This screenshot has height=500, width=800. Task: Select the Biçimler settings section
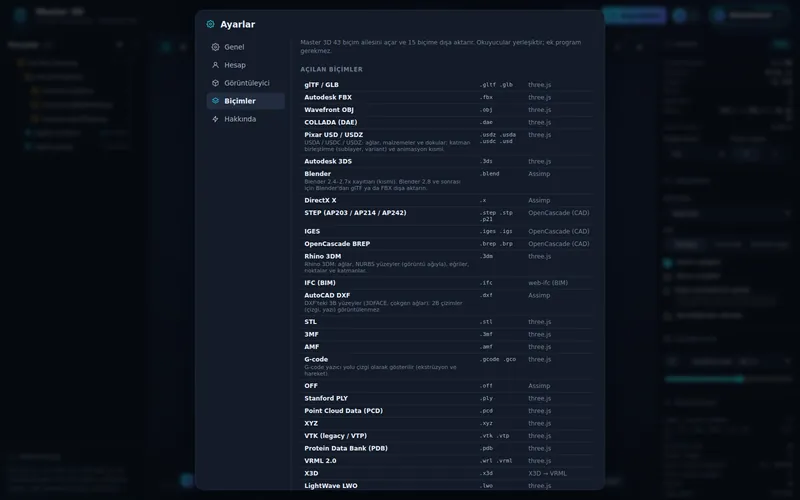245,101
